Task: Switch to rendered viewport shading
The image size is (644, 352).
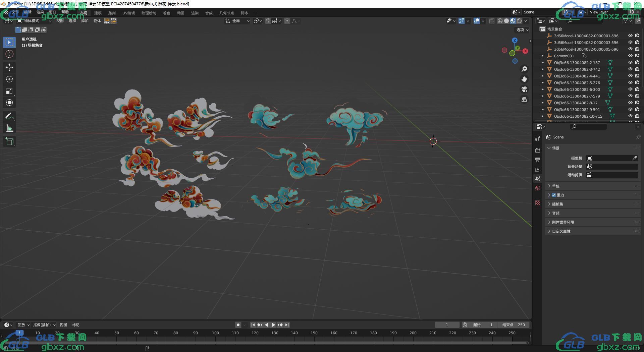Action: pyautogui.click(x=519, y=21)
